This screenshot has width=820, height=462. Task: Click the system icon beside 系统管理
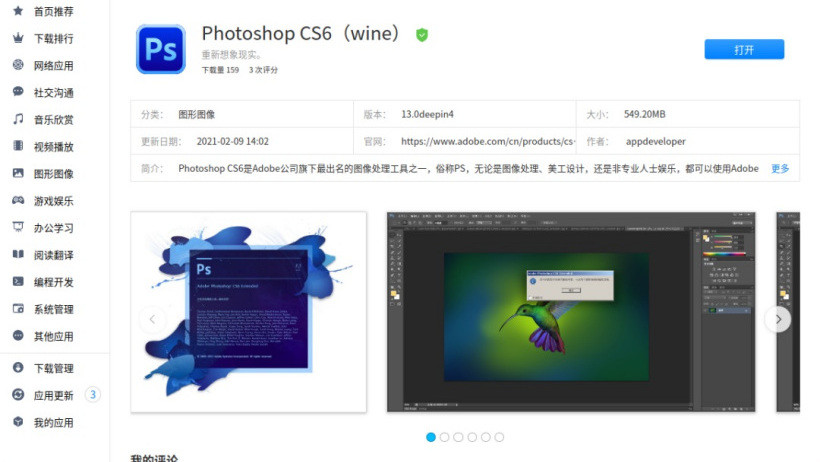[18, 309]
